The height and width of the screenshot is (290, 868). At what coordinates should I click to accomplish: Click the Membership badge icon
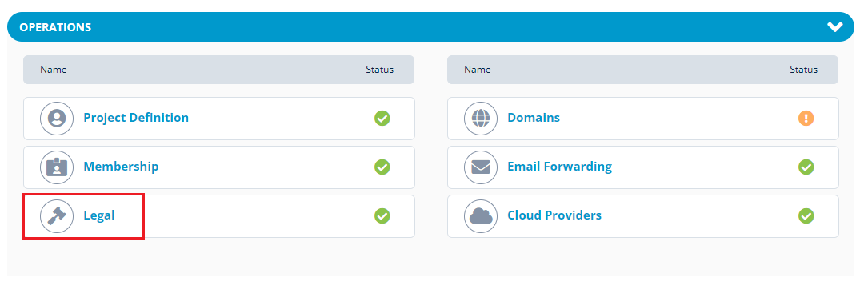click(x=57, y=167)
